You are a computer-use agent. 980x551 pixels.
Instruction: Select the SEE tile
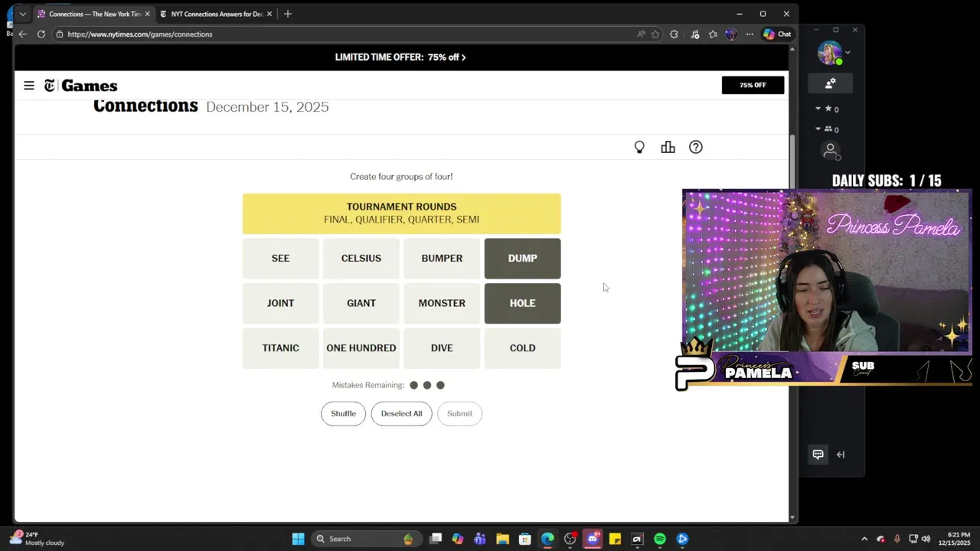tap(280, 259)
